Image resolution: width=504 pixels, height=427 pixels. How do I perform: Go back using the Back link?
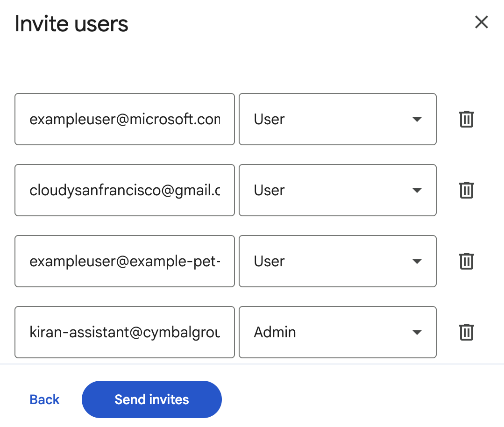pos(44,399)
